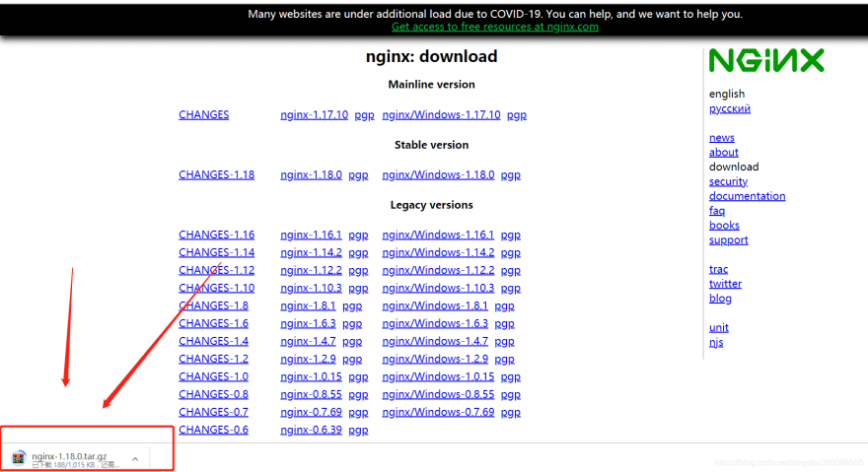The width and height of the screenshot is (868, 472).
Task: Download nginx/Windows-1.14.2
Action: click(x=438, y=252)
